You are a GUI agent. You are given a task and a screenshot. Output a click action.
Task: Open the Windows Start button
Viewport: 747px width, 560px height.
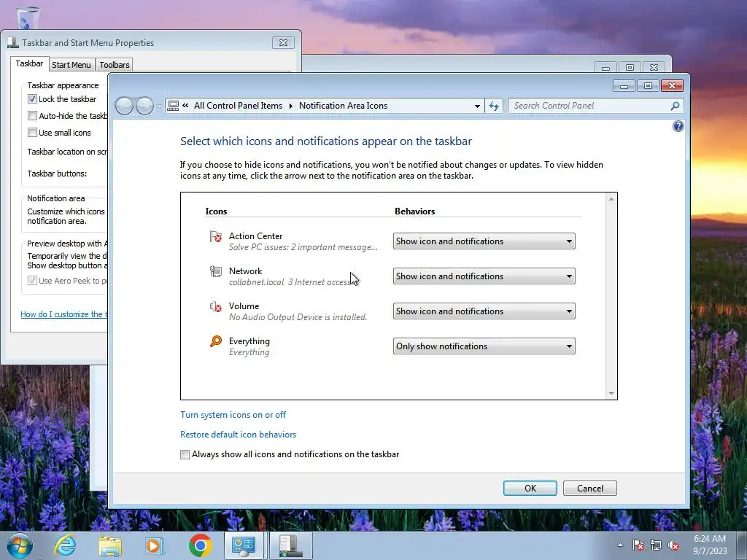tap(20, 545)
